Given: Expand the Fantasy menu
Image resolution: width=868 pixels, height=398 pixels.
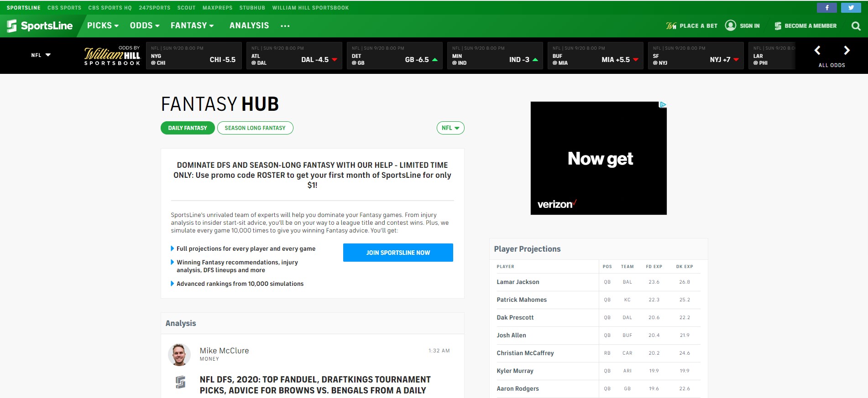Looking at the screenshot, I should pos(192,26).
